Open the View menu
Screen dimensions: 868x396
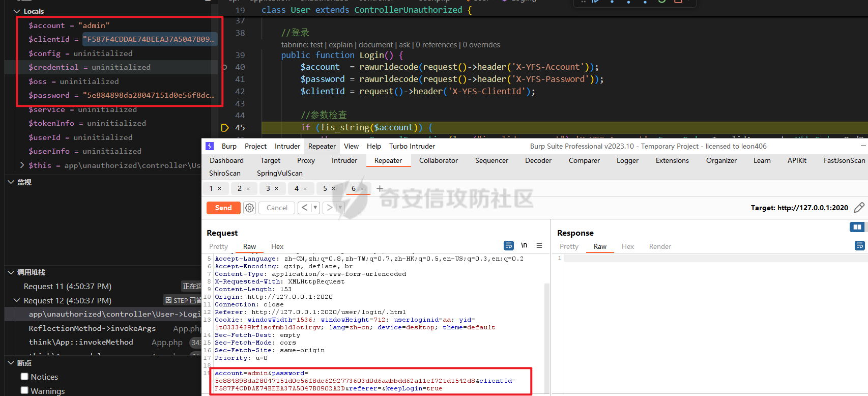351,146
